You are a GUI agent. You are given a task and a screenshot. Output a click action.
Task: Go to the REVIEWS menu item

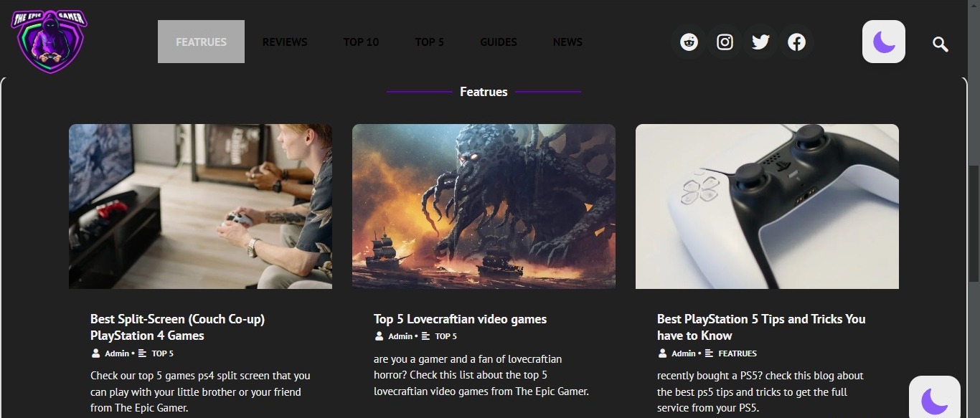285,42
